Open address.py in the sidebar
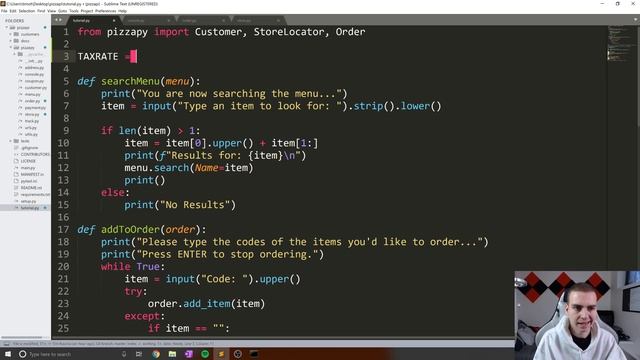Screen dimensions: 640x360 (x=34, y=68)
